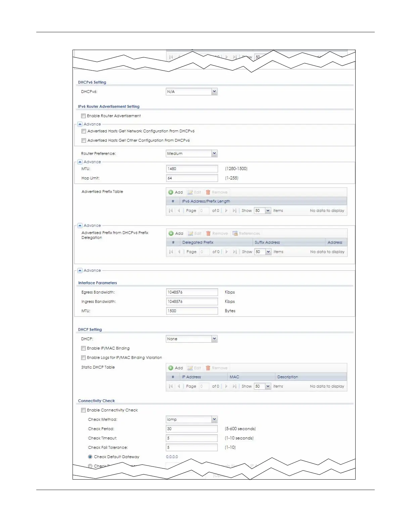Enable IP/MAC Binding checkbox
411x532 pixels.
[83, 348]
